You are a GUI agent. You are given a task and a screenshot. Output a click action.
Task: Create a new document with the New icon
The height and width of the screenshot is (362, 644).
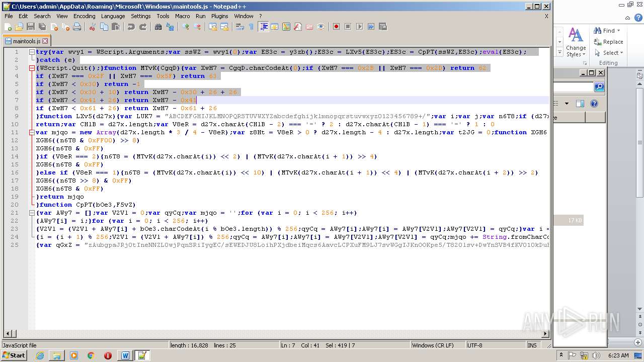8,27
